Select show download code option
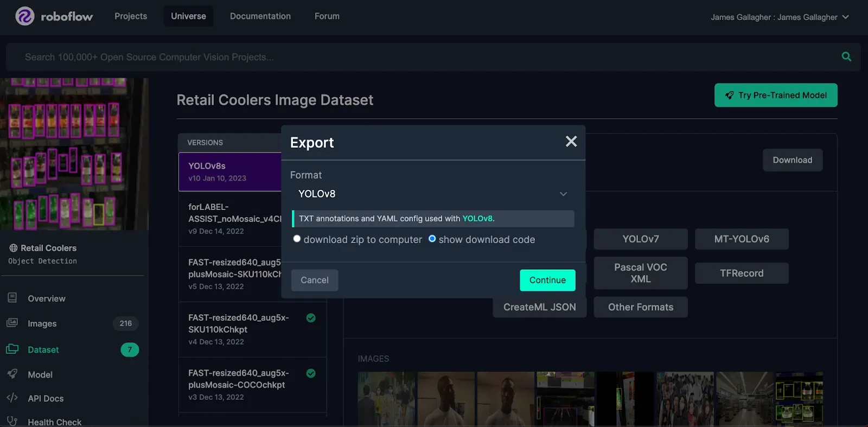868x427 pixels. coord(432,239)
